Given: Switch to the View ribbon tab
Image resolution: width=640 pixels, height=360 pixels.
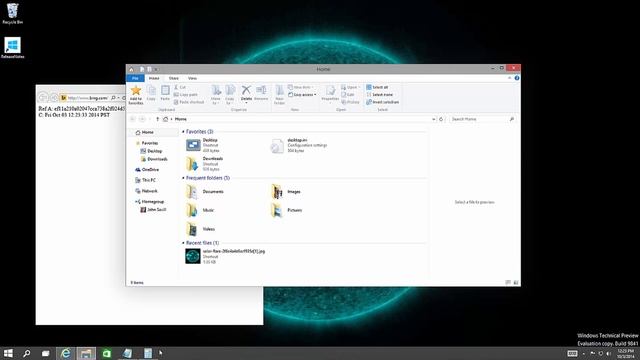Looking at the screenshot, I should click(x=192, y=78).
